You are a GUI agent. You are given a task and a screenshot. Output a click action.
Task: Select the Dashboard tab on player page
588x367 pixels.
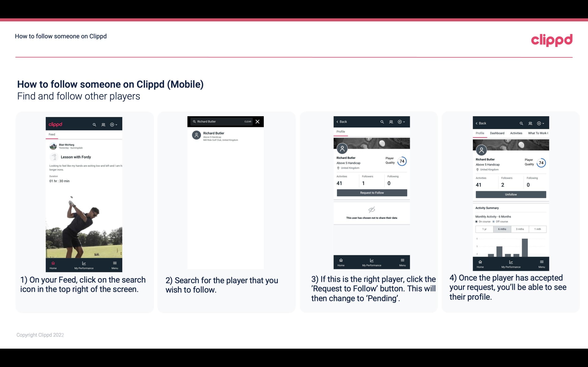[497, 133]
